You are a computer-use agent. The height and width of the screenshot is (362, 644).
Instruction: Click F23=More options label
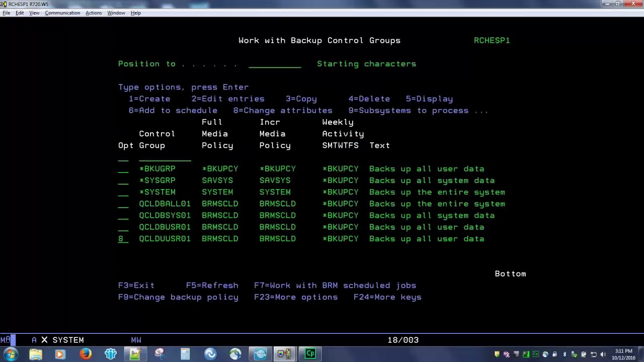pyautogui.click(x=296, y=297)
